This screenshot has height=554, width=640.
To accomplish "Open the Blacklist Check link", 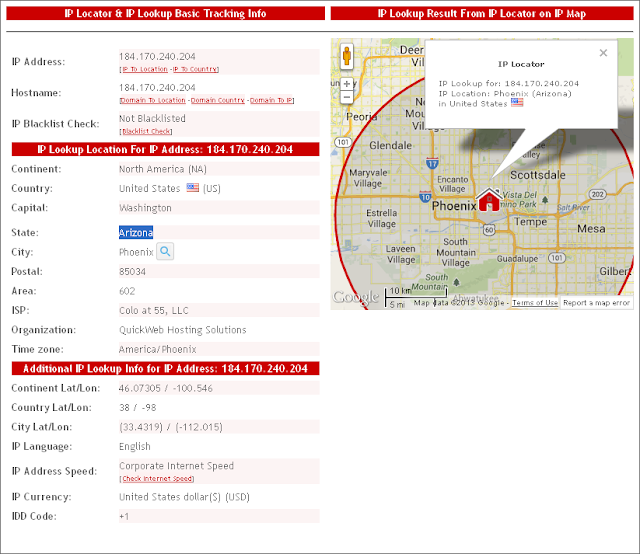I will (x=146, y=131).
